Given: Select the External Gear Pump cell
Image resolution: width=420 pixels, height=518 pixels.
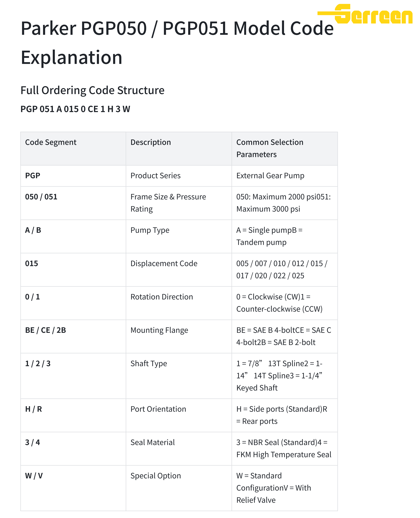Looking at the screenshot, I should pyautogui.click(x=270, y=176).
